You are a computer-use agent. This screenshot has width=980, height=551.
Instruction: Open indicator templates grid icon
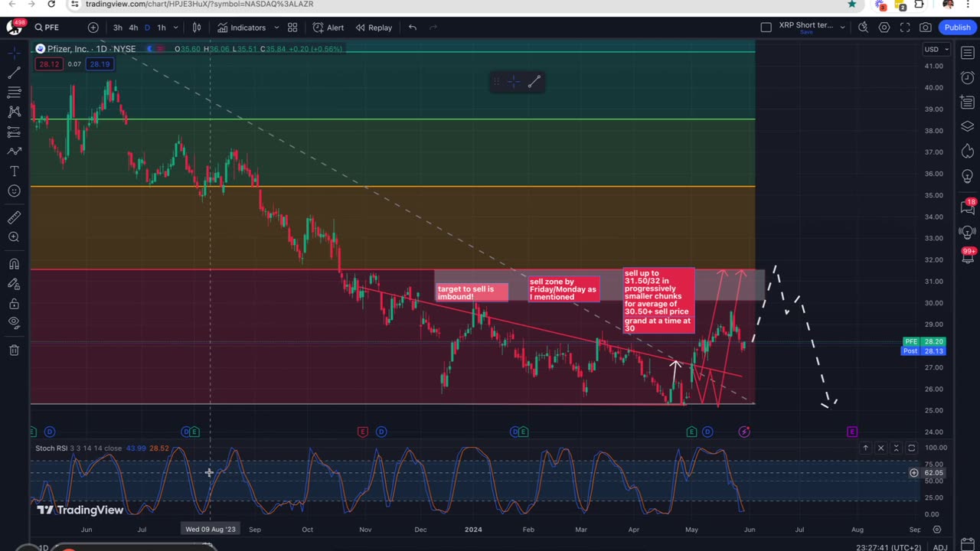(292, 28)
